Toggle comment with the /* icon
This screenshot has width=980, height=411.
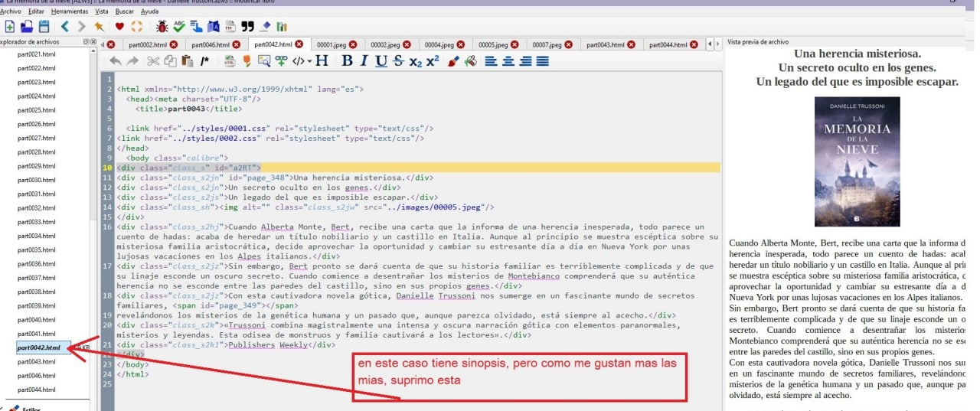point(204,61)
